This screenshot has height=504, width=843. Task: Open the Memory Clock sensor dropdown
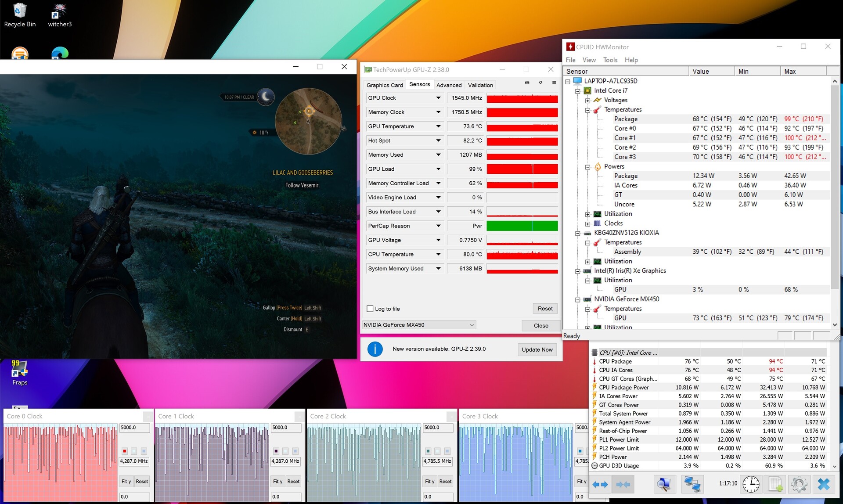438,112
